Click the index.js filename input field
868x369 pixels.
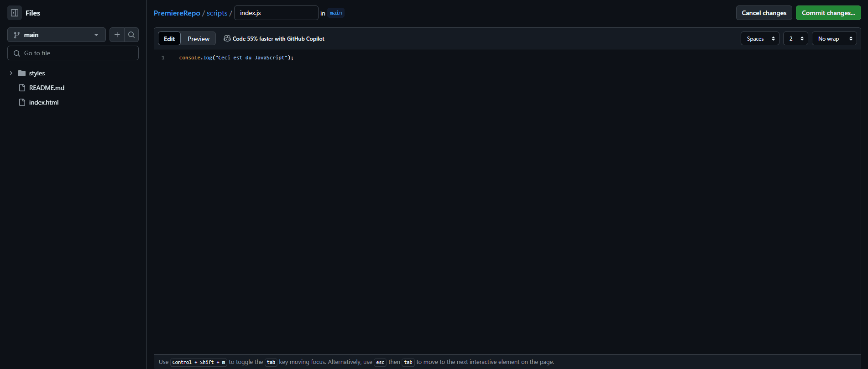point(276,13)
